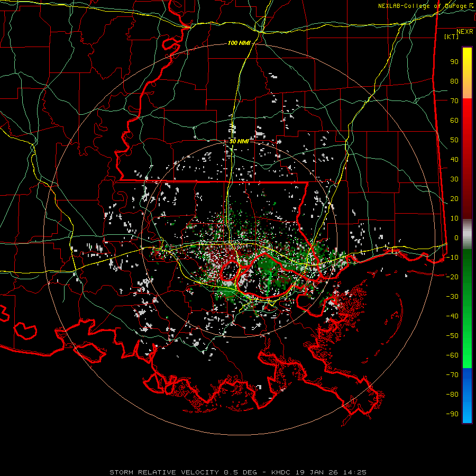Click the -70 value on the color scale
Screen dimensions: 476x476
[452, 375]
